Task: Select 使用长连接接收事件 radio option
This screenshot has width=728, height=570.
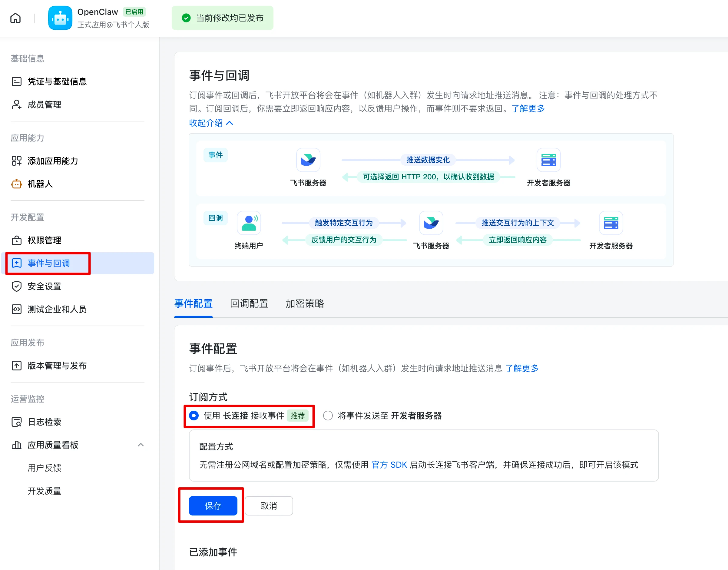Action: (x=194, y=416)
